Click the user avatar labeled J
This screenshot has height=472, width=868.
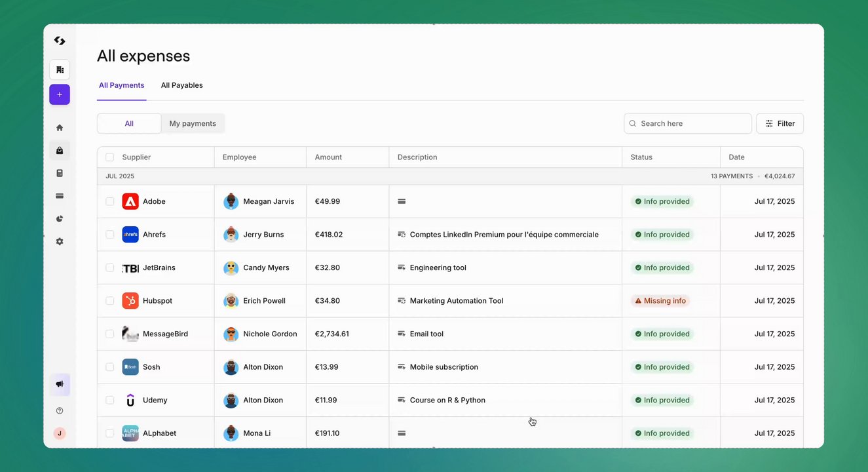click(x=60, y=433)
